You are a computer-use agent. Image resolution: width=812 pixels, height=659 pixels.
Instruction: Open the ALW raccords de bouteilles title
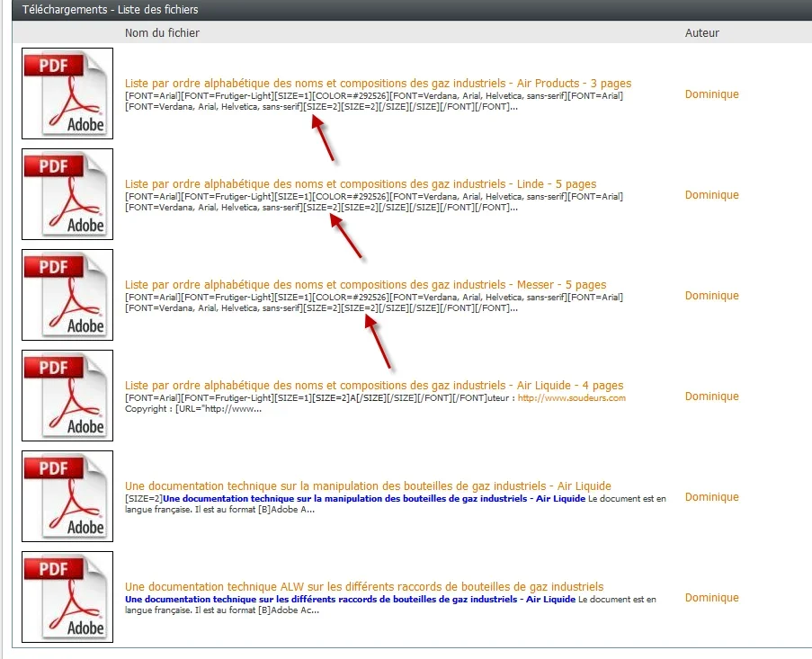tap(363, 587)
